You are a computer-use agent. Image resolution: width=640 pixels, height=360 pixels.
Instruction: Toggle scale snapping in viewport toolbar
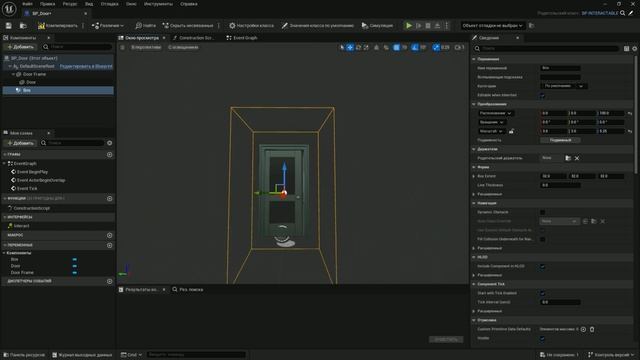click(x=436, y=47)
